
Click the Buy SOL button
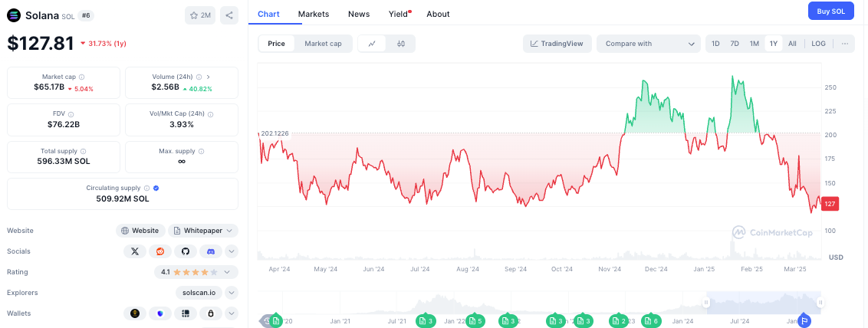point(831,11)
